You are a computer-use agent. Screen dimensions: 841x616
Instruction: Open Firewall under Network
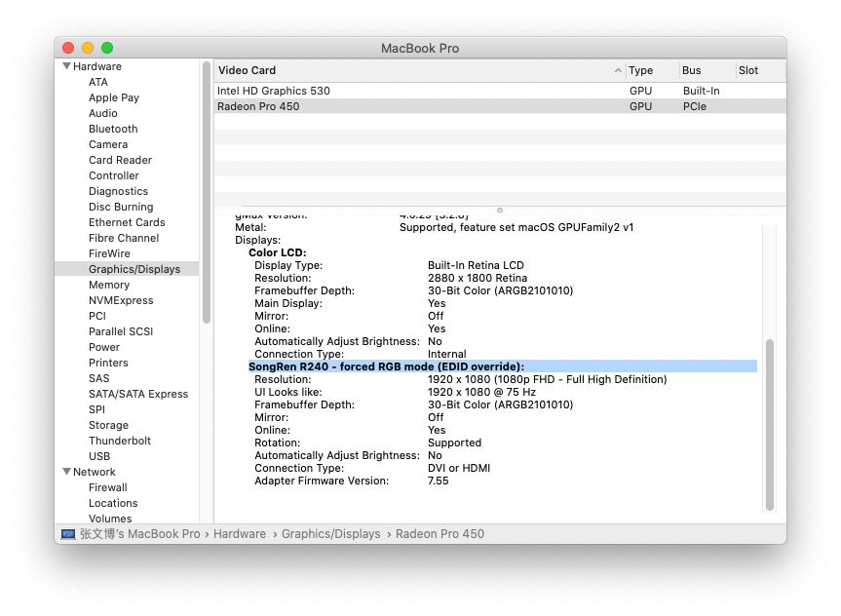pyautogui.click(x=108, y=487)
